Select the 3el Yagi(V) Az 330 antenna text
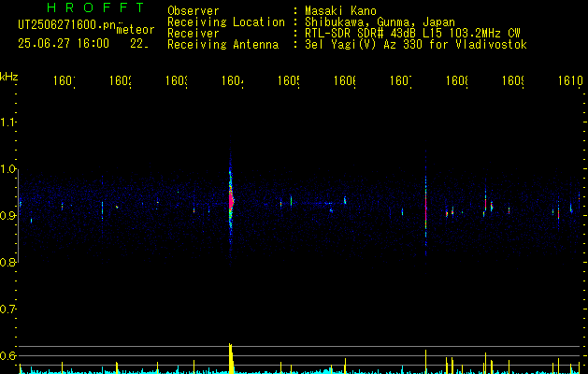The height and width of the screenshot is (374, 588). click(x=416, y=45)
